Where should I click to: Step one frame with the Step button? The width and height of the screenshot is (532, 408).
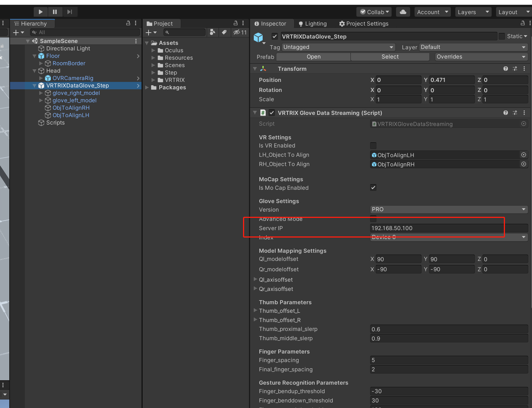69,12
